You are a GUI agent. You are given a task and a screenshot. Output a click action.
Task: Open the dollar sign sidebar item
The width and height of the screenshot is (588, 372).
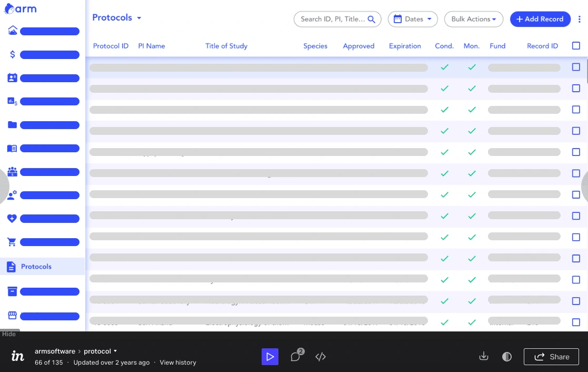click(13, 54)
